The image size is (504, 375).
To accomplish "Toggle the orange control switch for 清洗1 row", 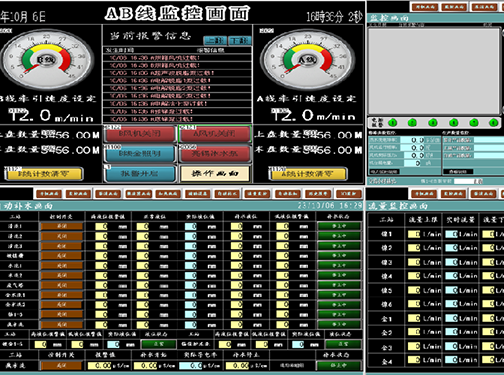I will [x=62, y=226].
